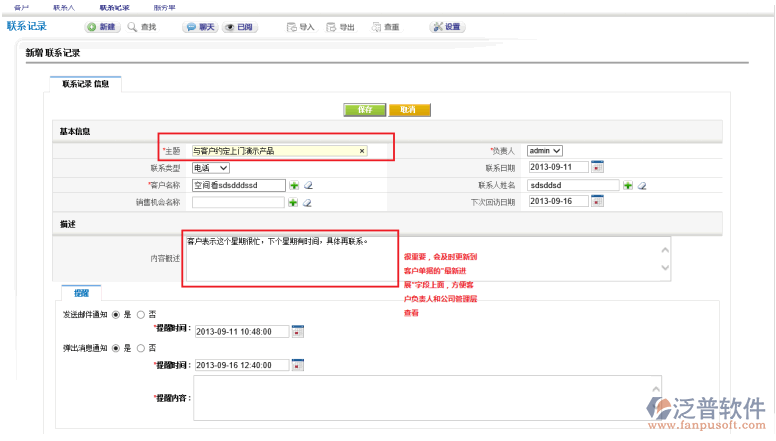
Task: Click the 客户名称 input field
Action: [x=239, y=185]
